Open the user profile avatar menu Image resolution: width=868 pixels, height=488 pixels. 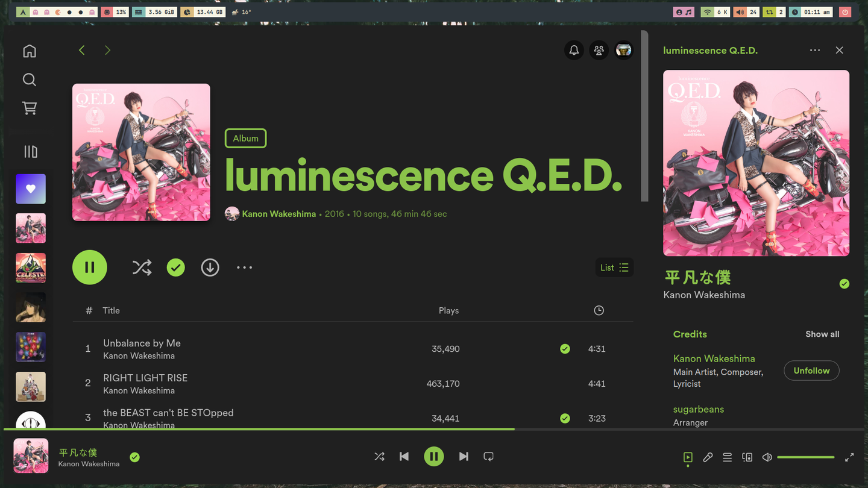pyautogui.click(x=623, y=51)
